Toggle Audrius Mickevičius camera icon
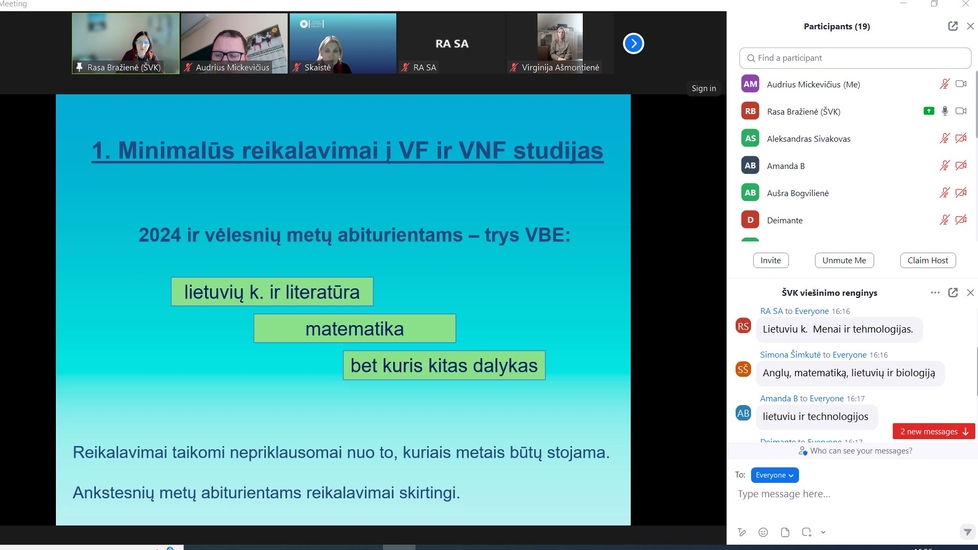Viewport: 978px width, 550px height. click(x=961, y=84)
